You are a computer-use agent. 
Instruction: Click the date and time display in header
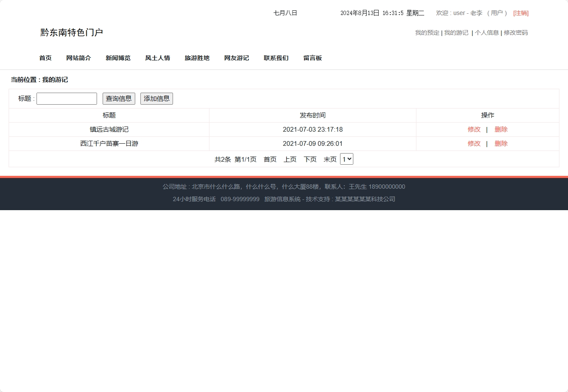coord(382,13)
